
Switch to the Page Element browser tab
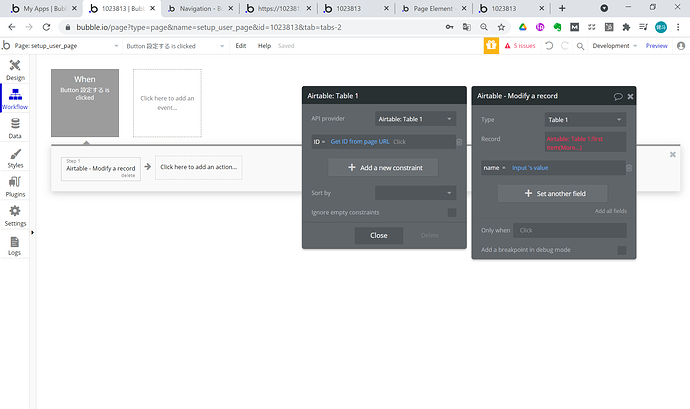point(433,8)
